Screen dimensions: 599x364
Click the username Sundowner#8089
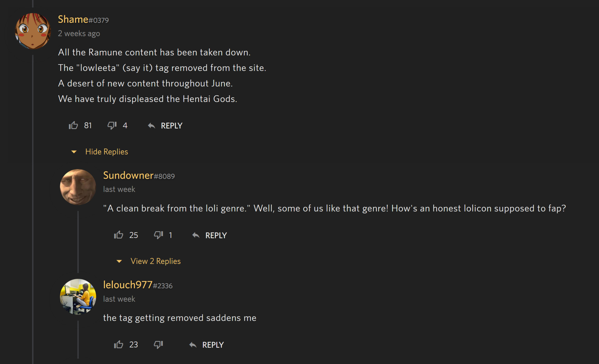139,176
